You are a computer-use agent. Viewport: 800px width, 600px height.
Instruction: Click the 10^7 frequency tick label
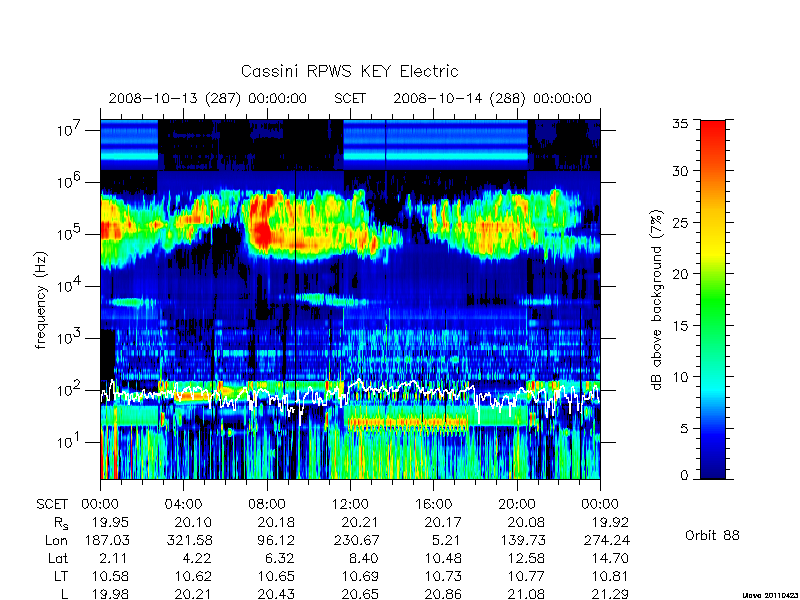(x=70, y=129)
